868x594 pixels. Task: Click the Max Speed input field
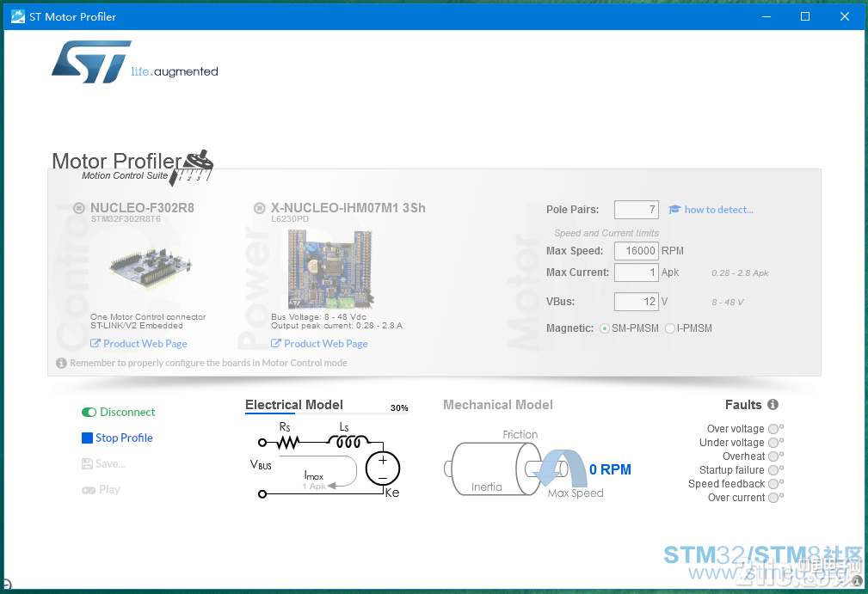pyautogui.click(x=637, y=250)
